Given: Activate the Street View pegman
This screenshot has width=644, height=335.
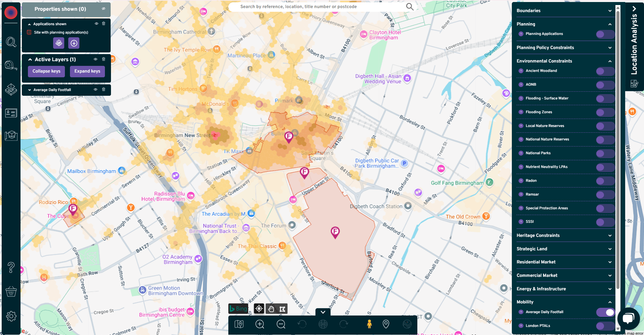Looking at the screenshot, I should click(369, 324).
